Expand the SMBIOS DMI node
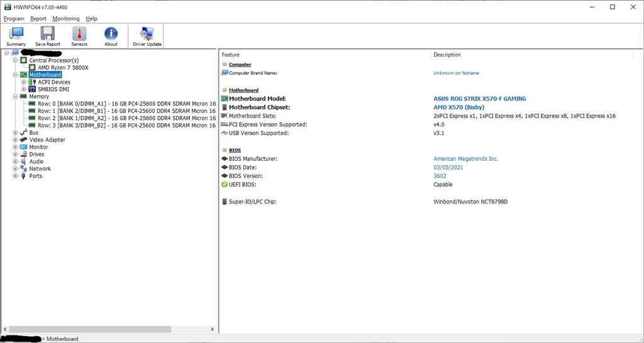 pos(24,89)
